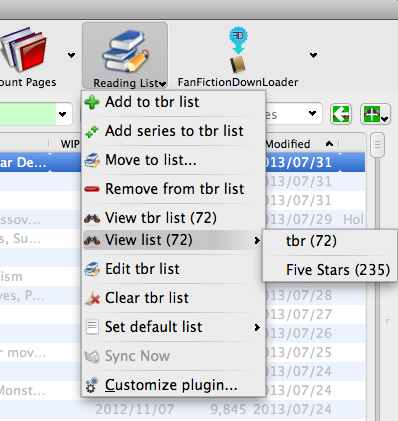This screenshot has height=421, width=398.
Task: Click the green plus icon
Action: (x=92, y=102)
